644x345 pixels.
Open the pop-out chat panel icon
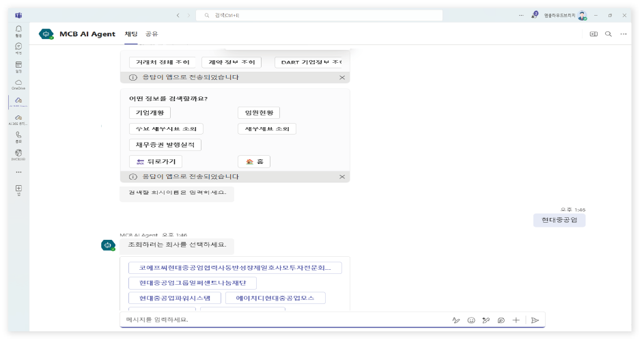593,34
